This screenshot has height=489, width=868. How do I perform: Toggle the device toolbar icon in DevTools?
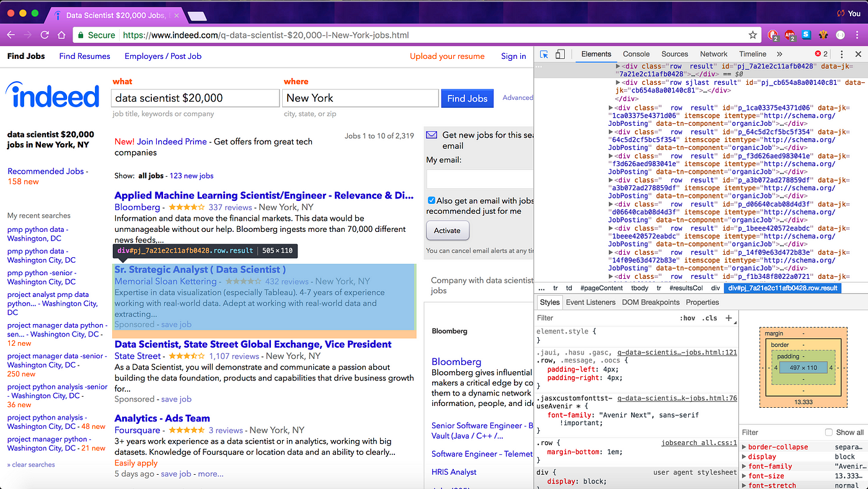click(x=560, y=55)
